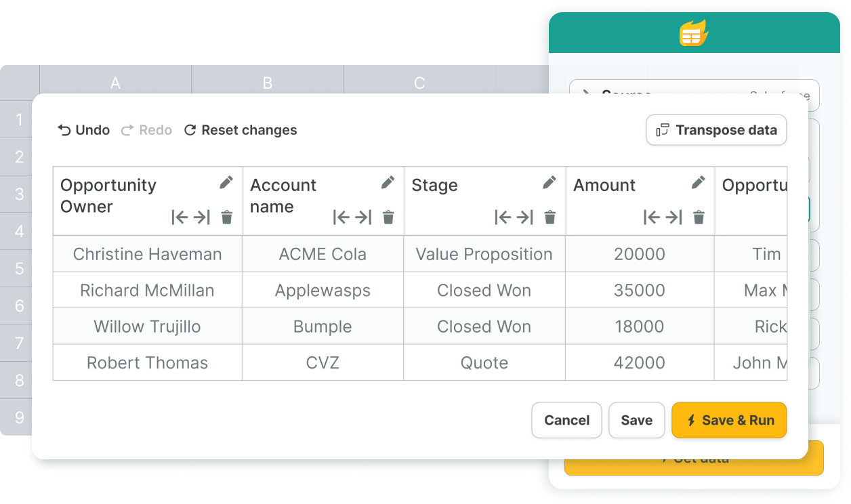Click the Save button
Image resolution: width=851 pixels, height=504 pixels.
[636, 420]
